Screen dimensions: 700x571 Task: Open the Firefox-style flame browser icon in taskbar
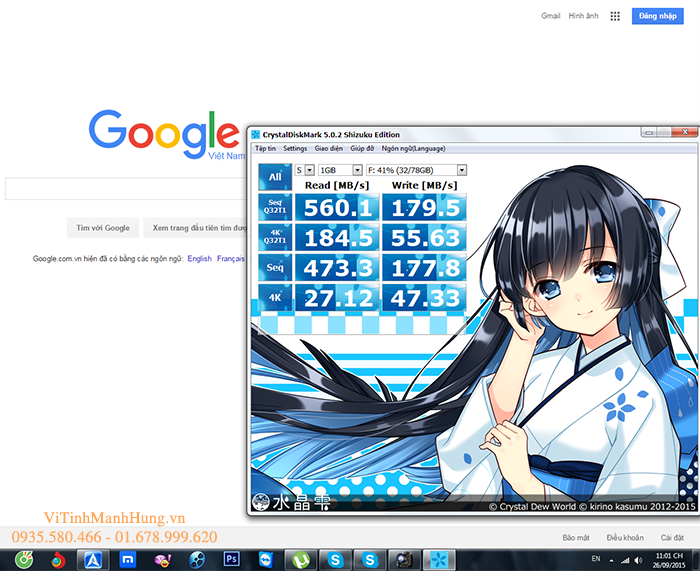pos(58,559)
